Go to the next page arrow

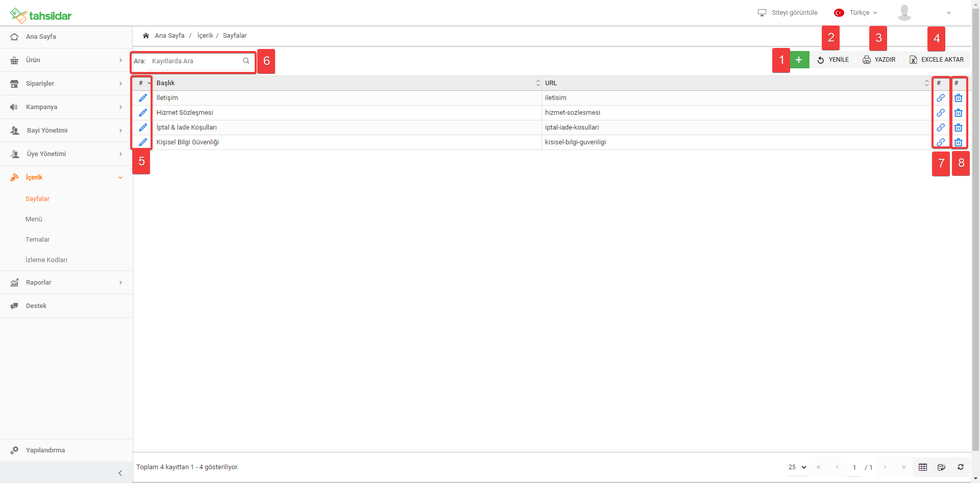[885, 467]
